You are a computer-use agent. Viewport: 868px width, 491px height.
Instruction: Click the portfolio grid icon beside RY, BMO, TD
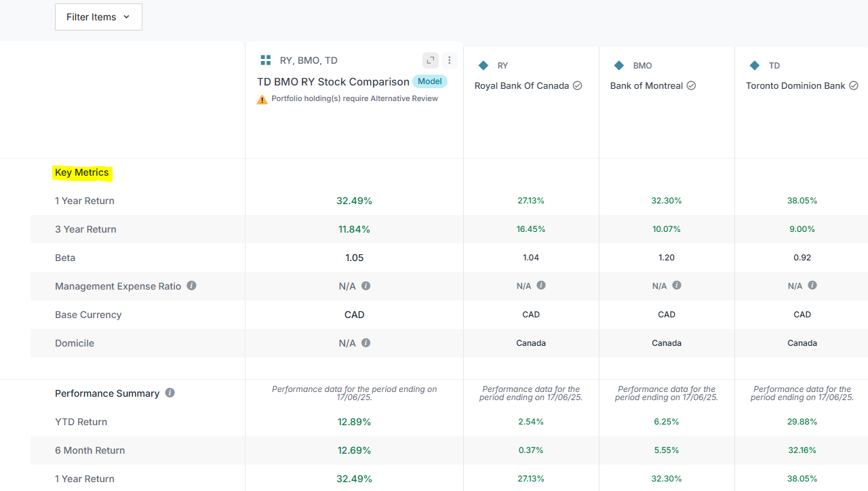click(266, 60)
